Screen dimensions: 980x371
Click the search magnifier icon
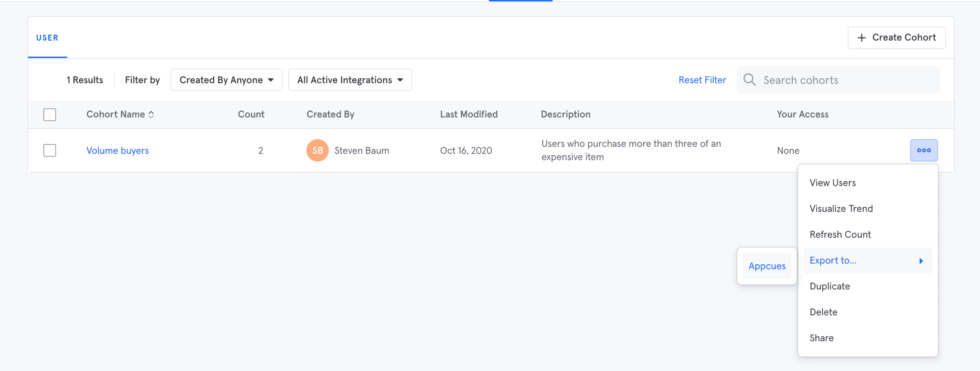pyautogui.click(x=749, y=80)
